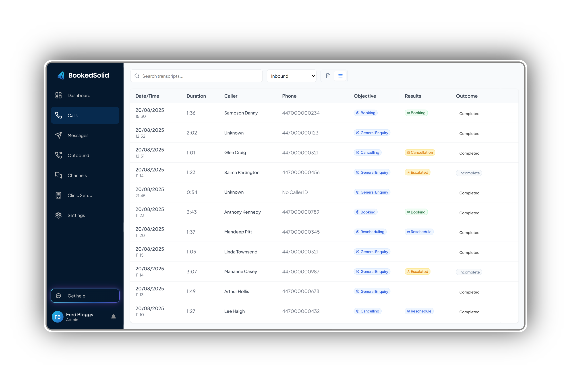Toggle the search magnifier icon

[137, 76]
